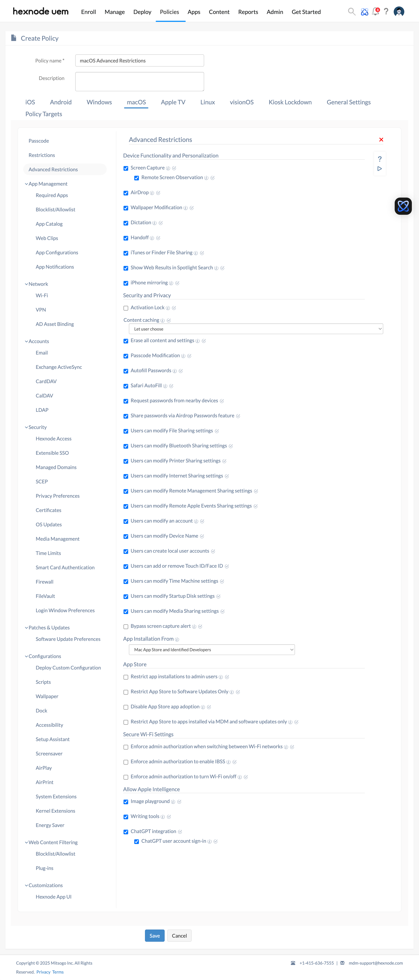This screenshot has height=980, width=419.
Task: Uncheck Remote Screen Observation
Action: [x=136, y=178]
